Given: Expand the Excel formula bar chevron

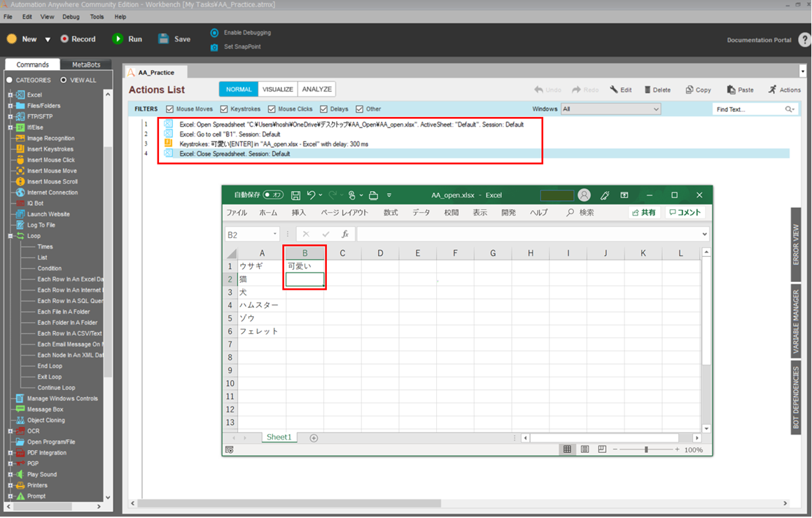Looking at the screenshot, I should (704, 234).
